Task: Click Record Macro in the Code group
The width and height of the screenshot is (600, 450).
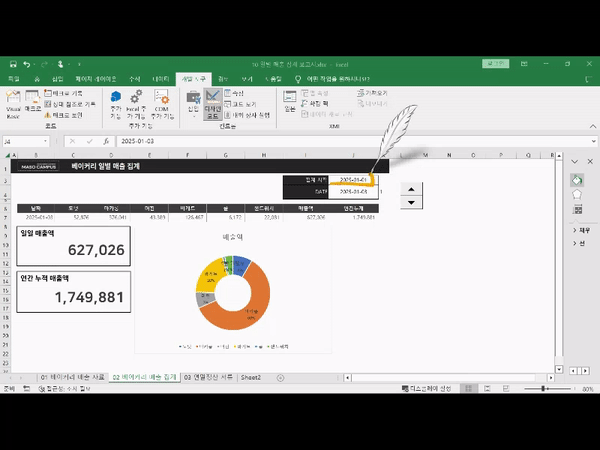Action: 70,92
